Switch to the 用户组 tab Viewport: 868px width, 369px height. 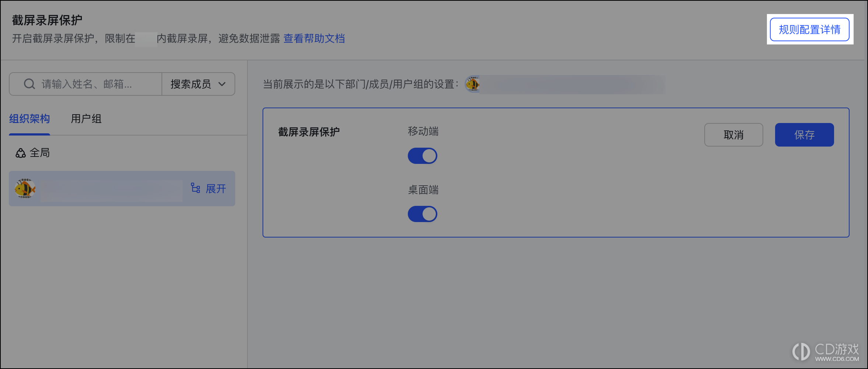click(86, 119)
